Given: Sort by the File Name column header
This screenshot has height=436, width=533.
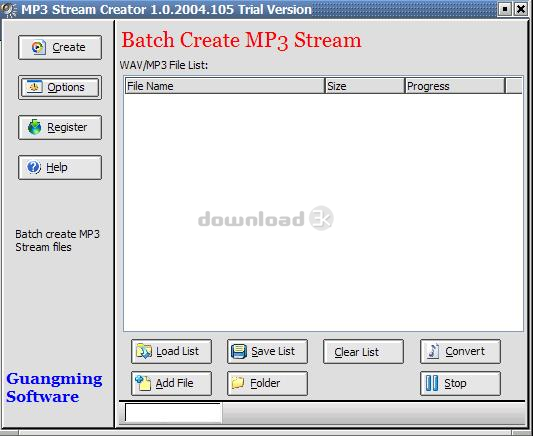Looking at the screenshot, I should (x=225, y=86).
